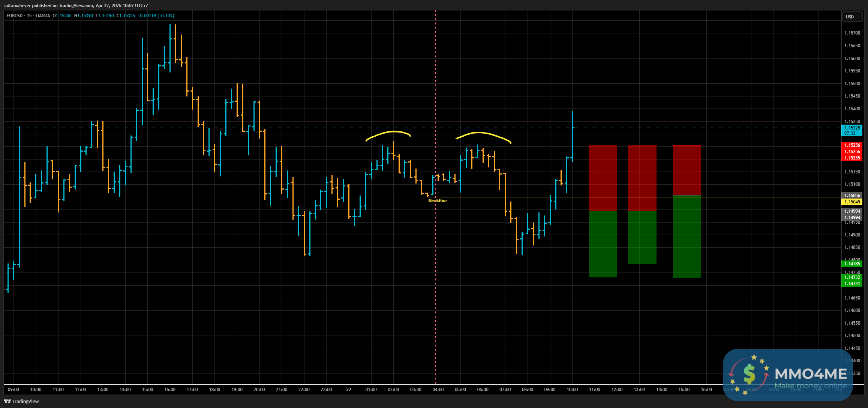The width and height of the screenshot is (868, 408).
Task: Click the 'Make money online' watermark text
Action: click(x=810, y=386)
